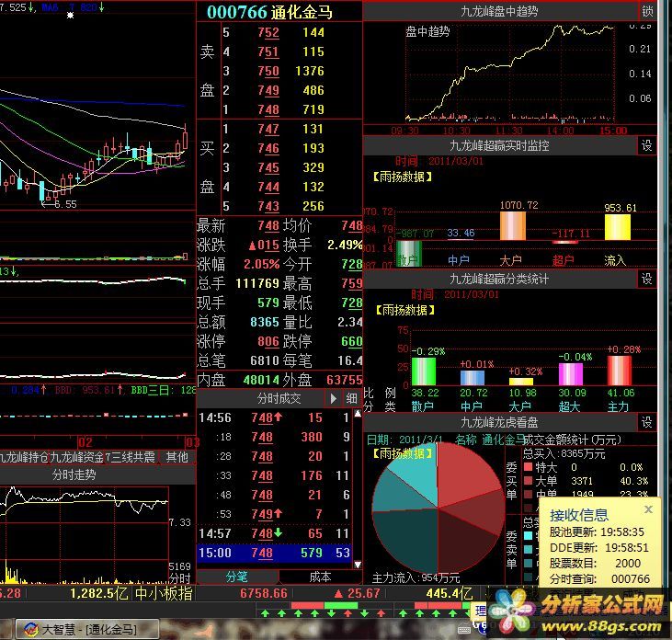
Task: Click the play arrow beside 分时成交
Action: click(334, 399)
